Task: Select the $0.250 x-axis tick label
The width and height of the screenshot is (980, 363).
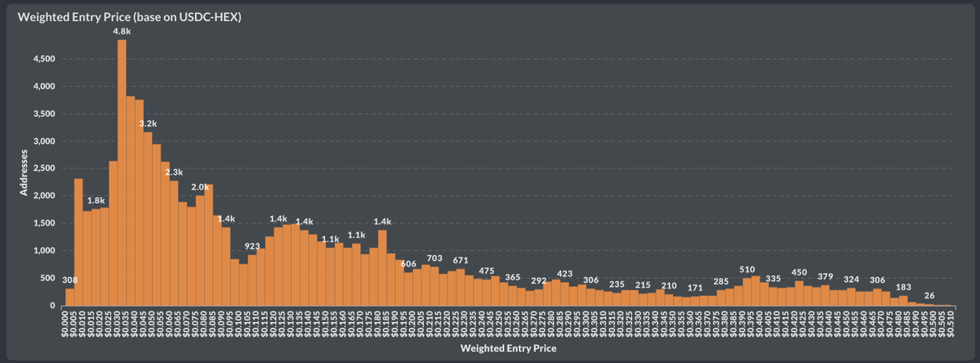Action: [x=500, y=324]
